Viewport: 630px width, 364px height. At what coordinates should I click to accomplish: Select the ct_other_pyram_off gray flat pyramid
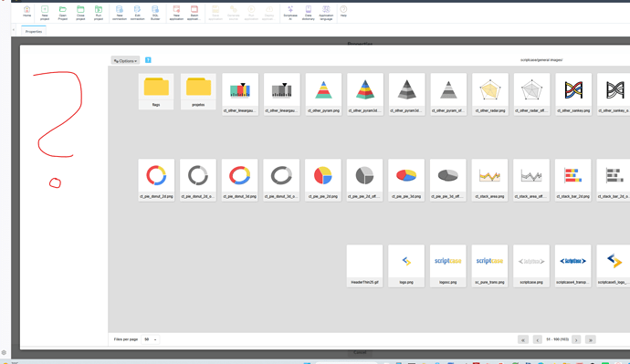pyautogui.click(x=448, y=94)
